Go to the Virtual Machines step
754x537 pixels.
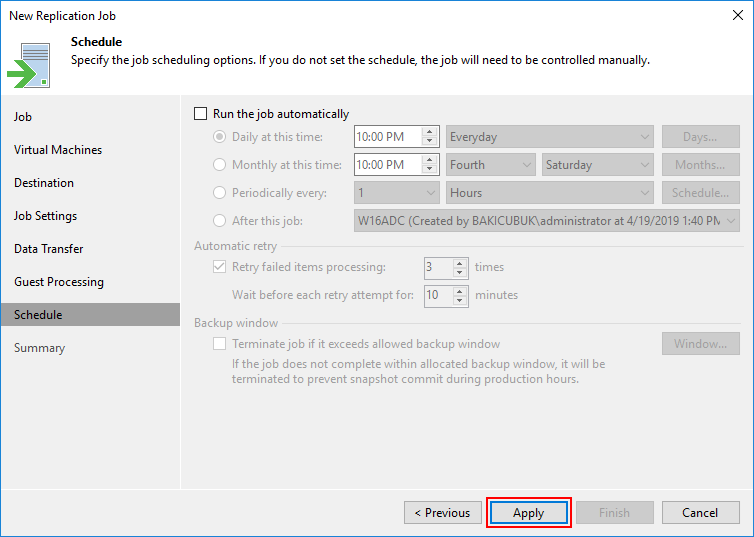pos(58,150)
